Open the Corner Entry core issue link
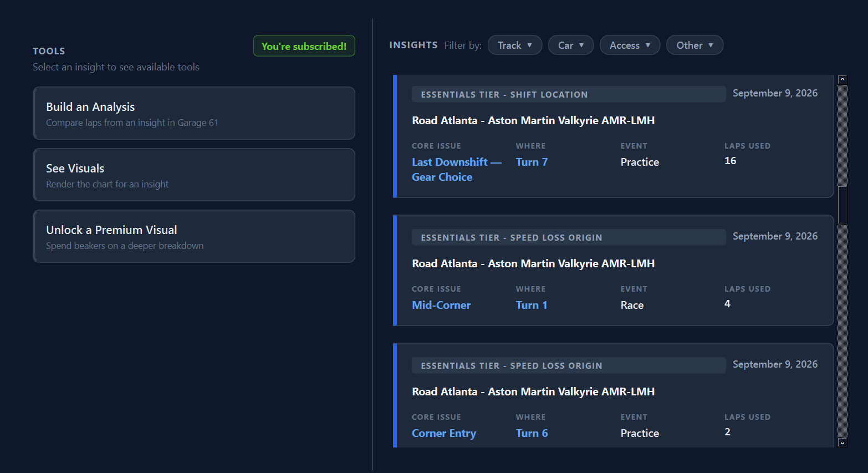Viewport: 868px width, 473px height. 444,433
